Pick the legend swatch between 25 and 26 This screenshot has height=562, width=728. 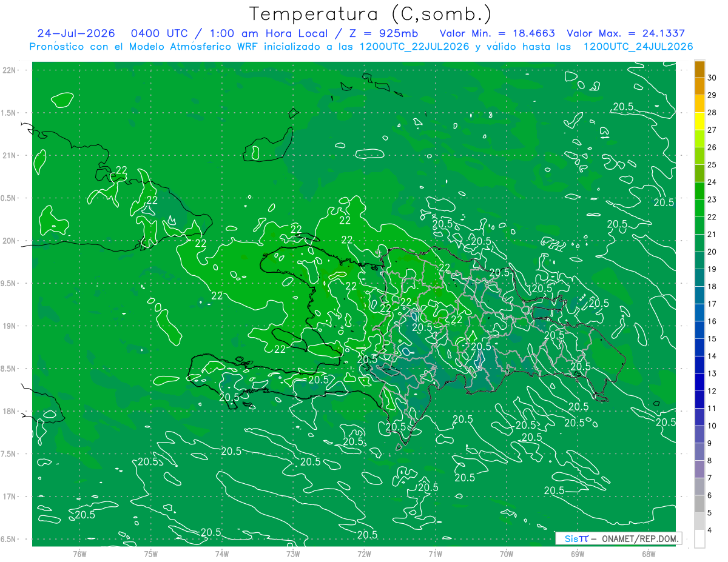(699, 156)
